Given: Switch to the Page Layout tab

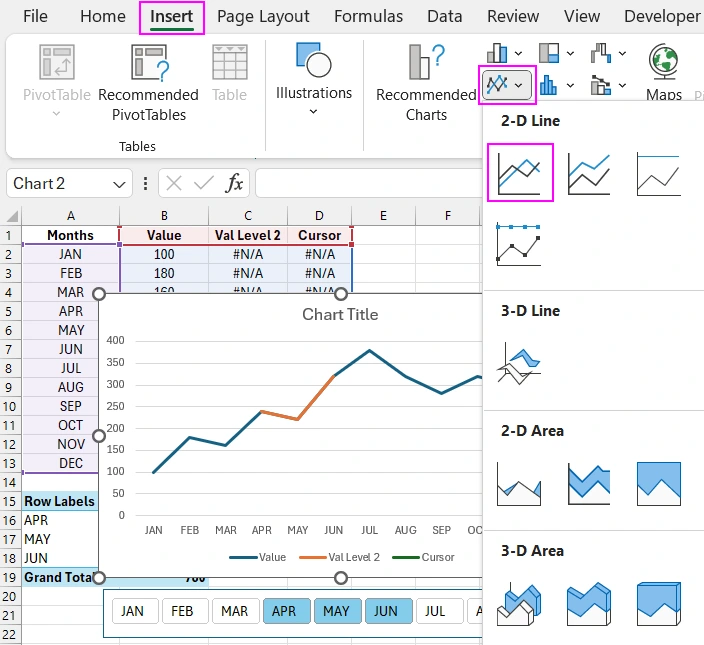Looking at the screenshot, I should point(263,17).
